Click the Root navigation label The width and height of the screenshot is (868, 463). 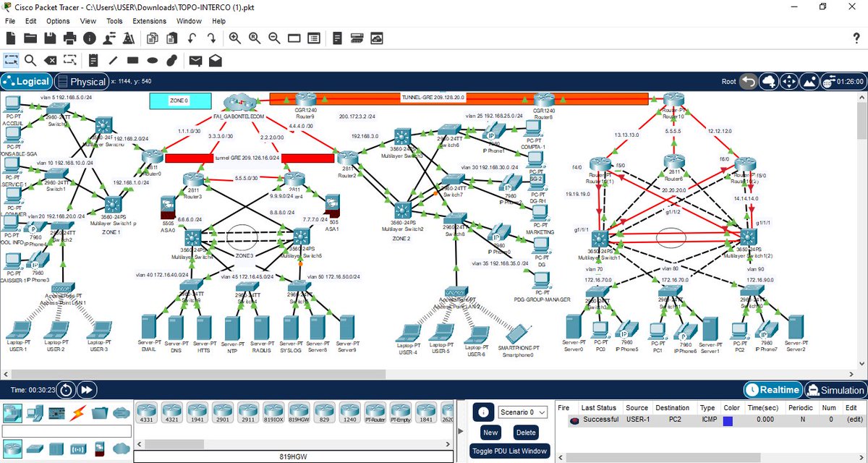[729, 82]
